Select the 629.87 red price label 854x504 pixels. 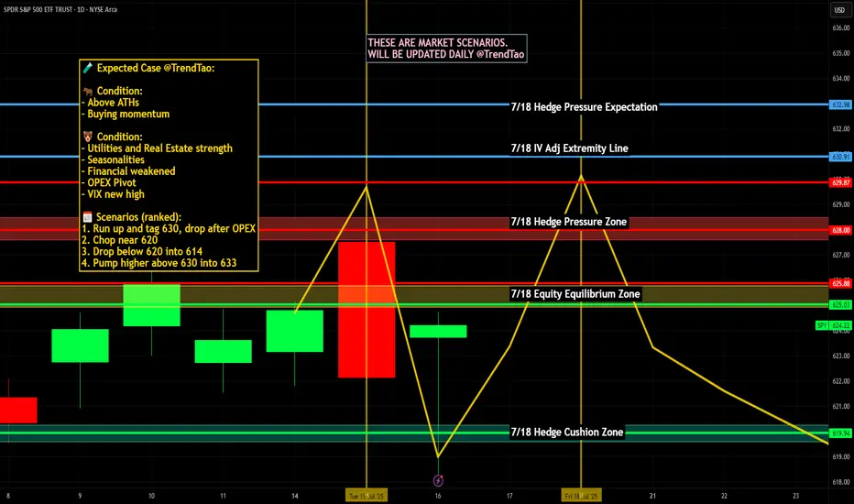click(840, 182)
